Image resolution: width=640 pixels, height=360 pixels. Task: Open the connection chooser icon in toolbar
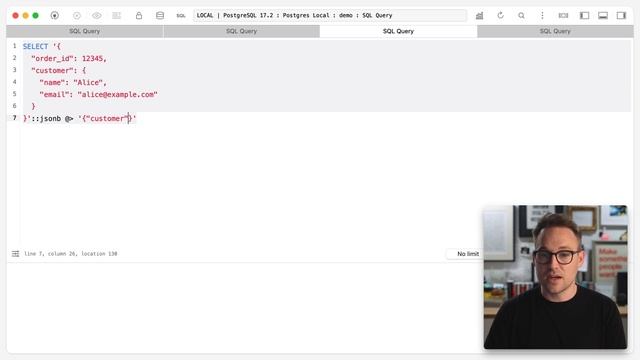(x=55, y=16)
